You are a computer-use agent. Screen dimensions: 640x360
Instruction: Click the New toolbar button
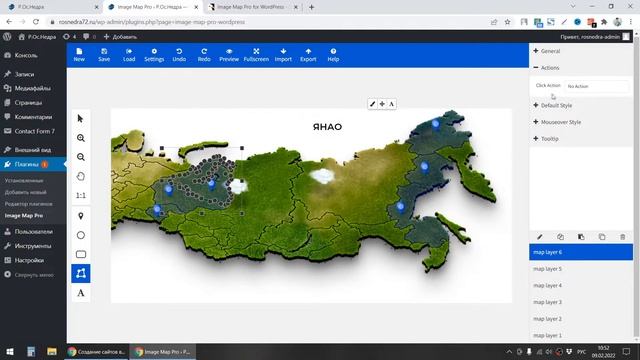[79, 55]
